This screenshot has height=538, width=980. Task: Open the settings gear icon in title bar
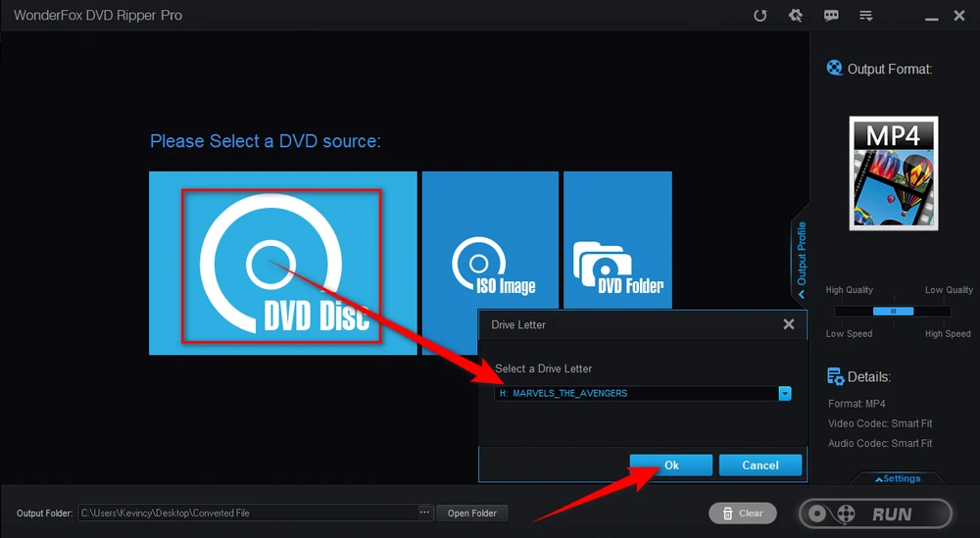click(796, 16)
